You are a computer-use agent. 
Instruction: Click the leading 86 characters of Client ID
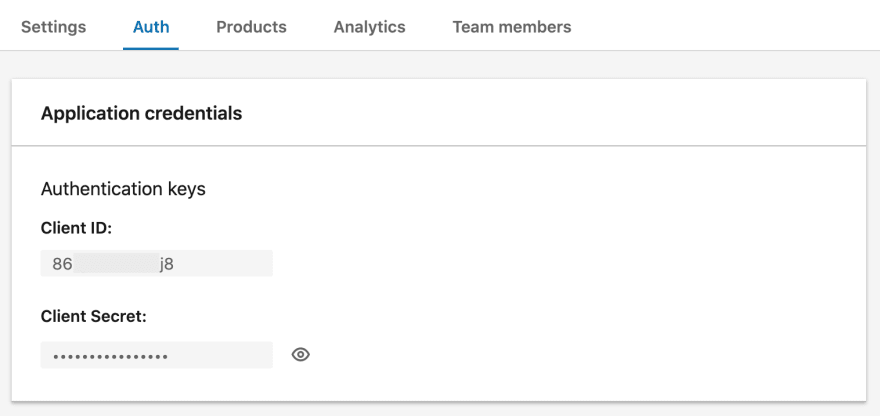coord(62,264)
